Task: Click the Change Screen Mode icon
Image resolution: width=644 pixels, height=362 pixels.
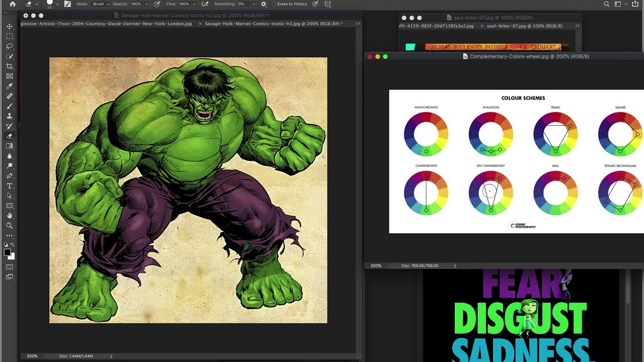Action: click(x=10, y=277)
